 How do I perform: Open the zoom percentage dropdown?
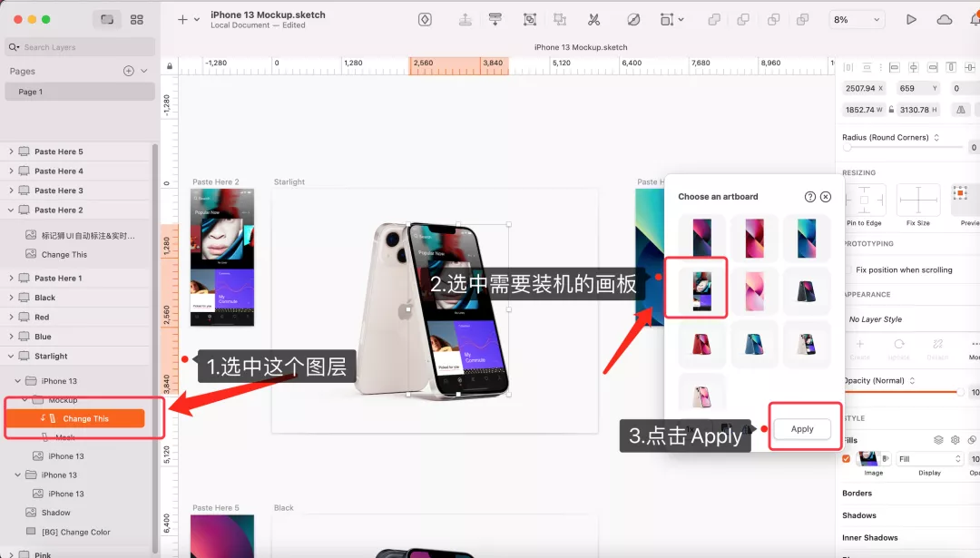click(857, 19)
